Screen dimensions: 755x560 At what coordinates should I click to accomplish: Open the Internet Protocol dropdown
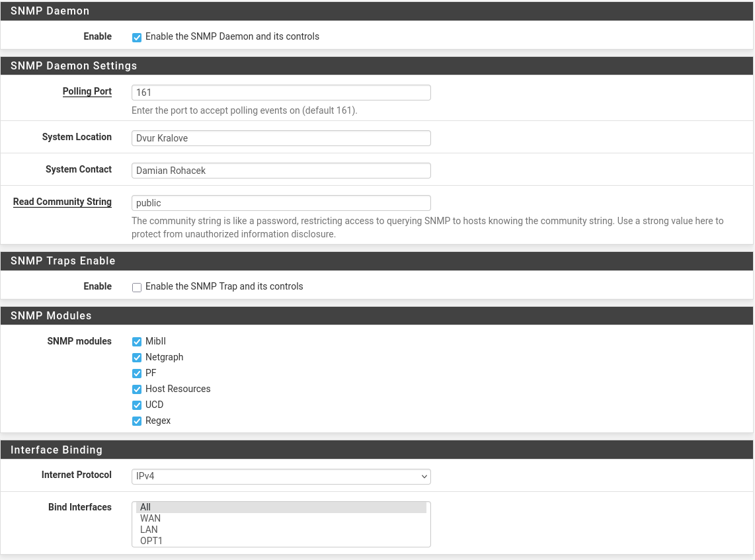tap(281, 476)
